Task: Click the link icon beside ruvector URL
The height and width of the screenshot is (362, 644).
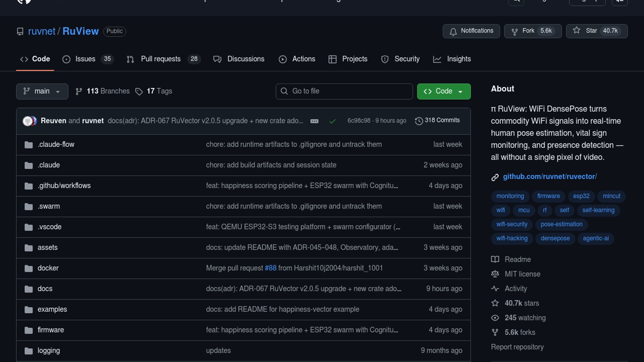Action: pyautogui.click(x=495, y=177)
